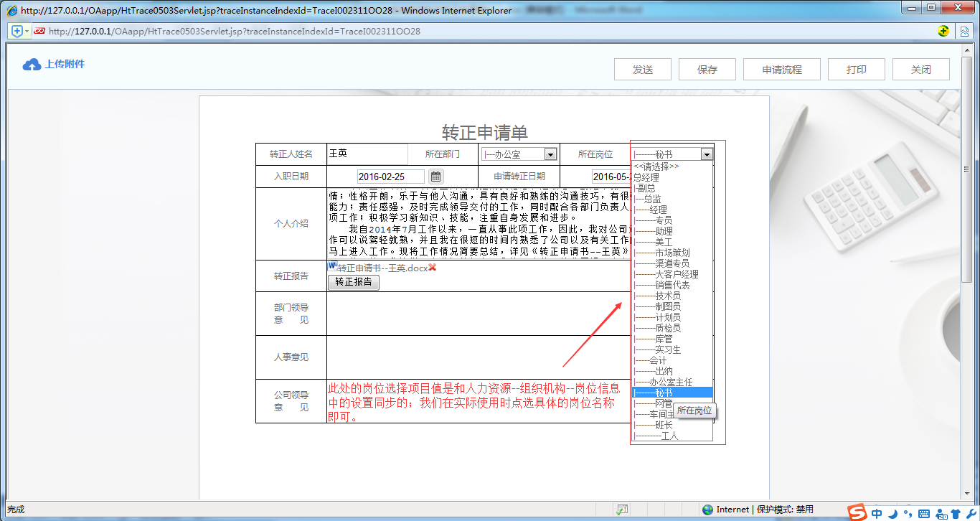Open the Sogou soft keyboard icon
Viewport: 980px width, 521px height.
(x=923, y=513)
